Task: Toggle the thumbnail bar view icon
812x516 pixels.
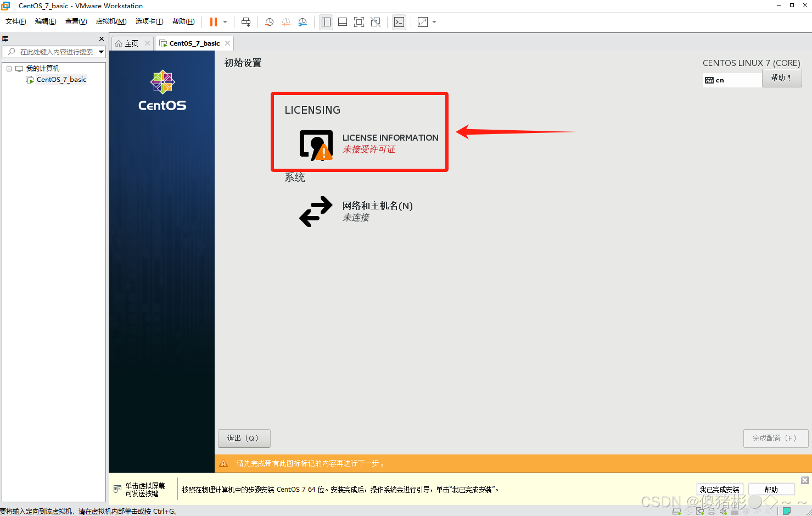Action: [343, 22]
